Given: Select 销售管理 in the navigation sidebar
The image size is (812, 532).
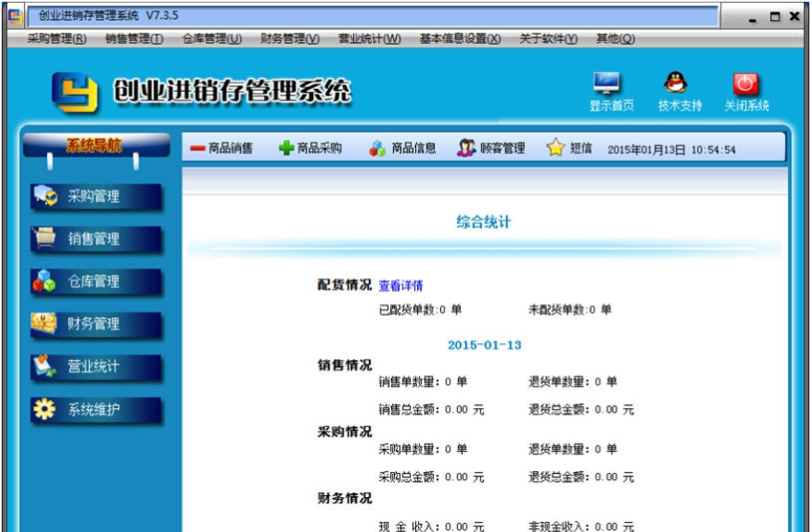Looking at the screenshot, I should pos(96,239).
